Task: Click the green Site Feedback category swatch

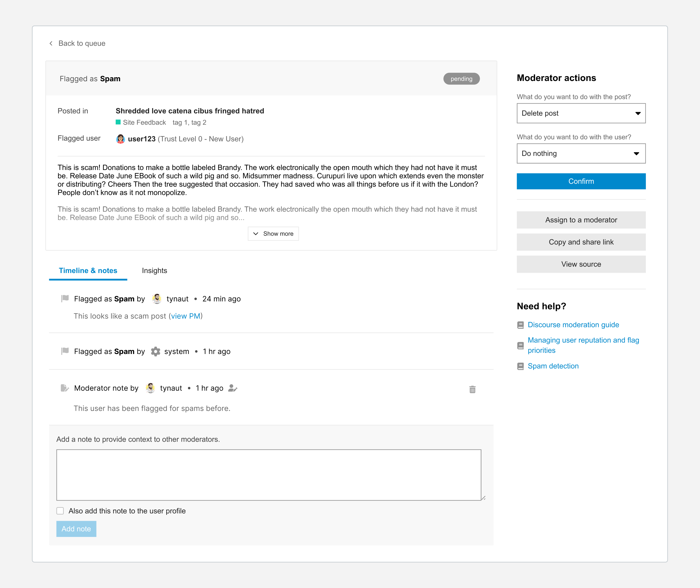Action: click(118, 122)
